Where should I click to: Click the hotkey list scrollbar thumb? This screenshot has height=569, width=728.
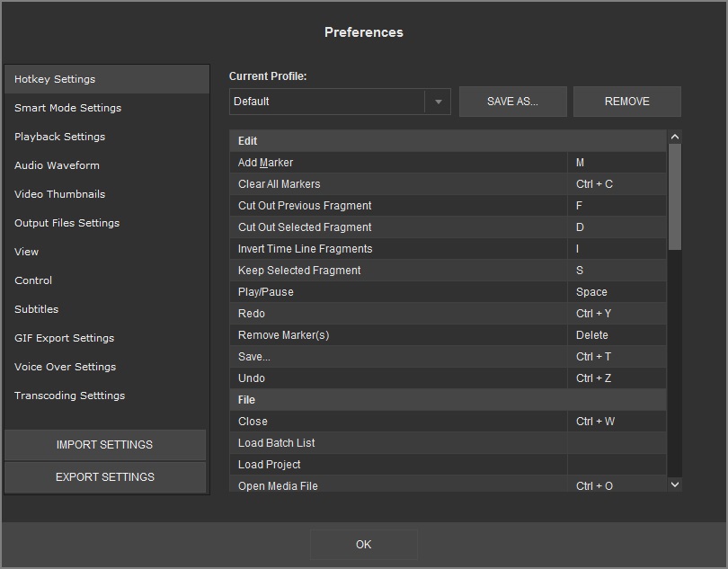coord(675,196)
